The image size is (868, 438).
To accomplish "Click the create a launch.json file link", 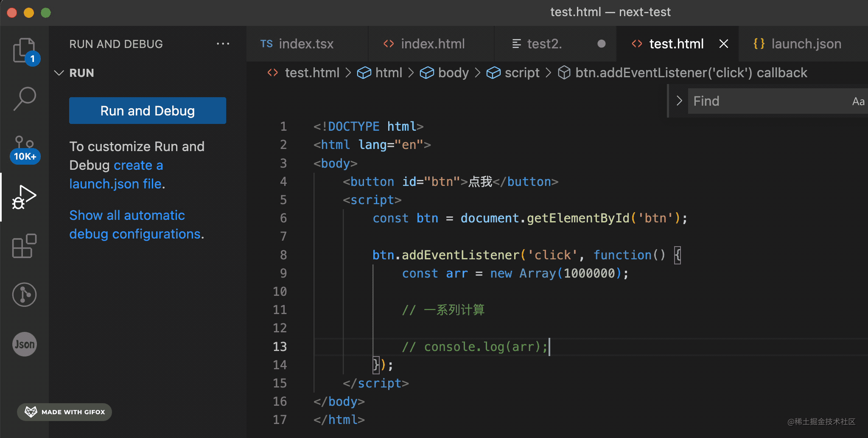I will (116, 175).
